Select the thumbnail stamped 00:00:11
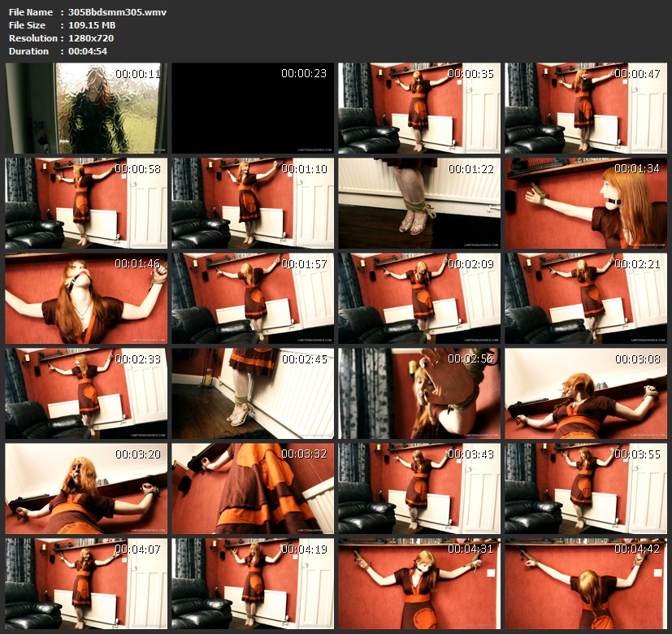 (86, 108)
